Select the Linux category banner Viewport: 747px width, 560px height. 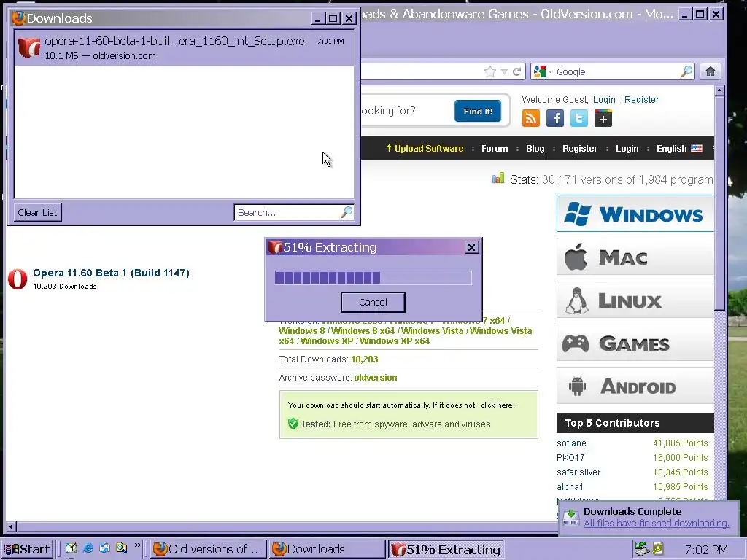click(635, 300)
